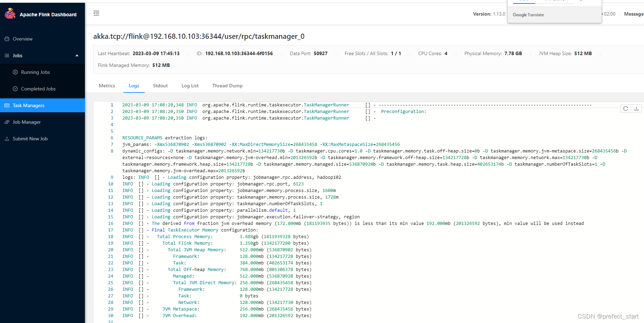Click the Free Slots value 1 / 1

click(x=396, y=53)
